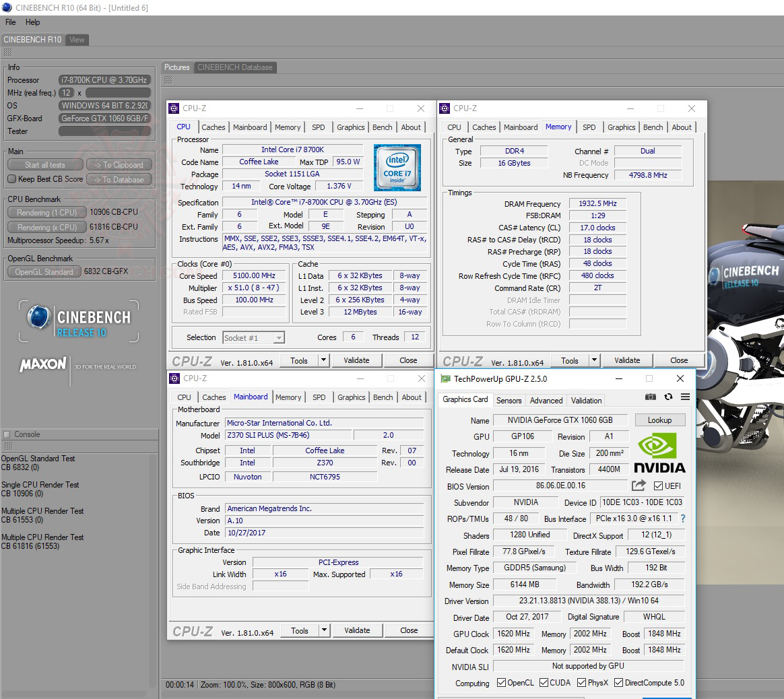The image size is (784, 699).
Task: Open the File menu in Cinebench
Action: coord(10,22)
